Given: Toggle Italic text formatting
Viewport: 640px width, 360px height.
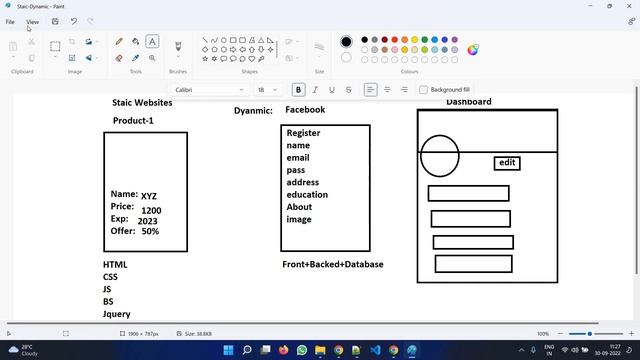Looking at the screenshot, I should (315, 90).
